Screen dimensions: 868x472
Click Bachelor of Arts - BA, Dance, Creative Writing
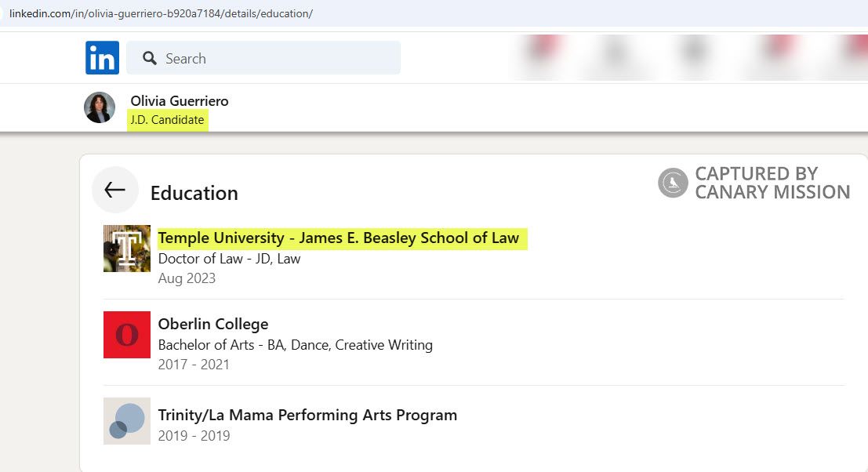click(296, 345)
